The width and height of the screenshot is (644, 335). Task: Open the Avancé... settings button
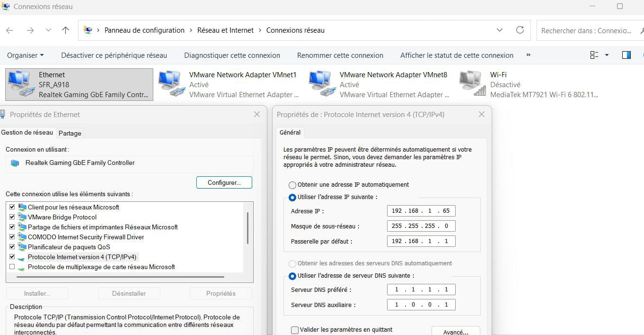click(x=455, y=331)
